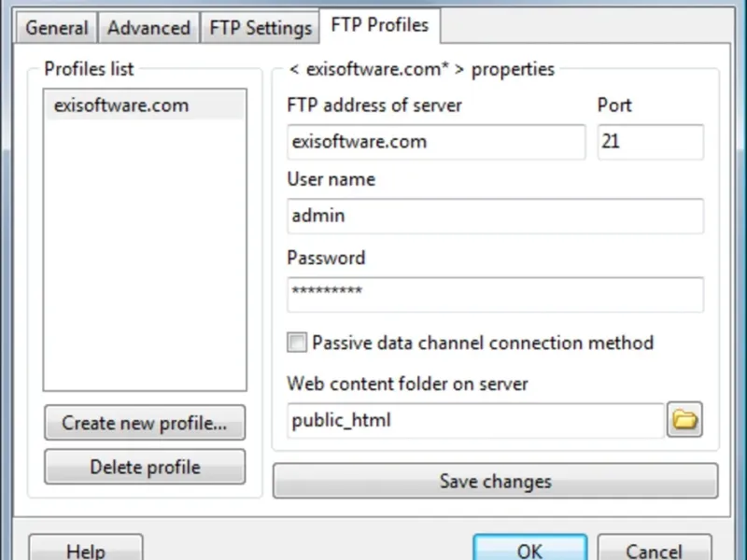
Task: Click the User name input field
Action: pos(495,216)
